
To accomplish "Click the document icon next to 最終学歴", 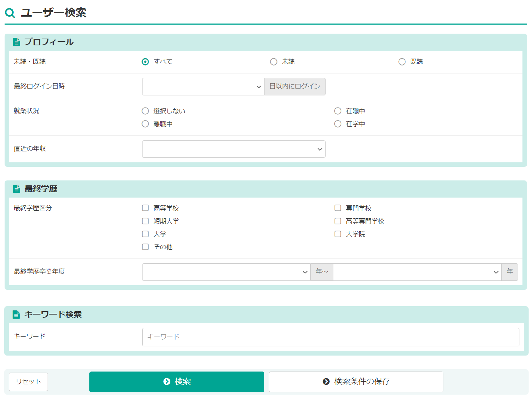I will (16, 189).
